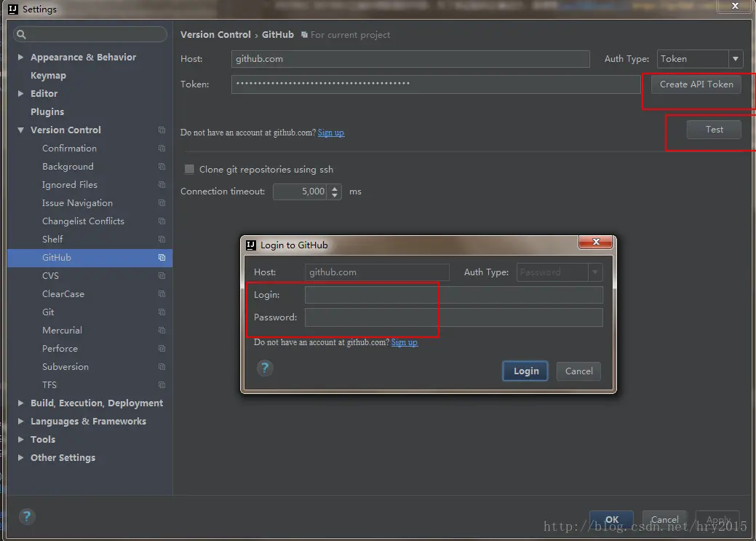
Task: Click project icon beside Subversion row
Action: 162,367
